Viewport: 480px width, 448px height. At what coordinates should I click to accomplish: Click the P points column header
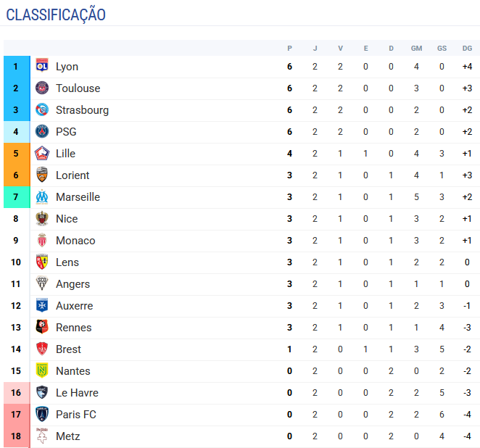pyautogui.click(x=289, y=49)
